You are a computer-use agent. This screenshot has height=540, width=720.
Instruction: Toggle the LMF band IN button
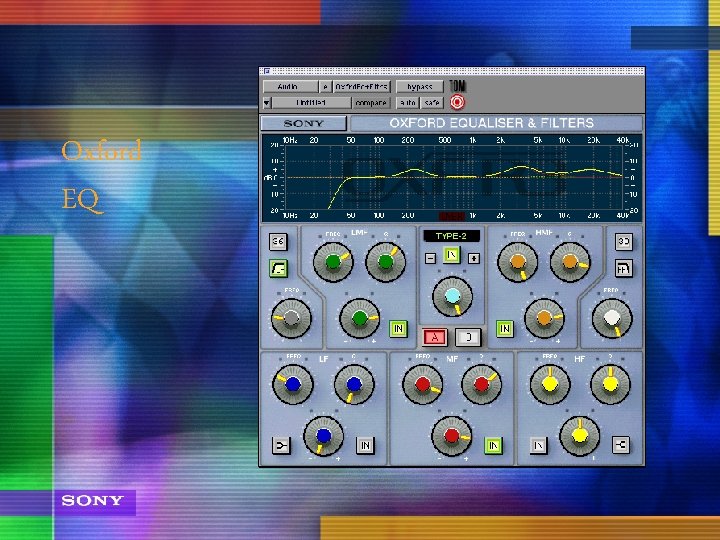398,329
